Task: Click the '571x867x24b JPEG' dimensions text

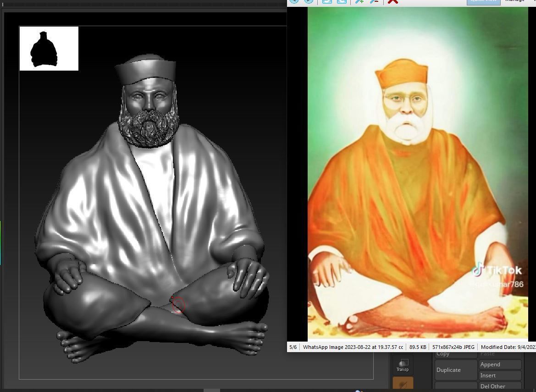Action: tap(453, 347)
